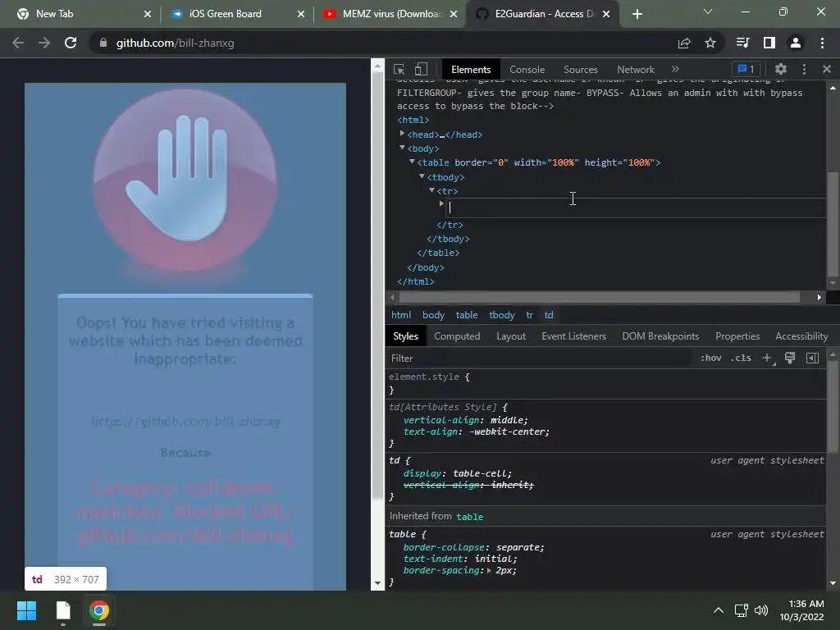Share this page icon in address bar

tap(684, 43)
